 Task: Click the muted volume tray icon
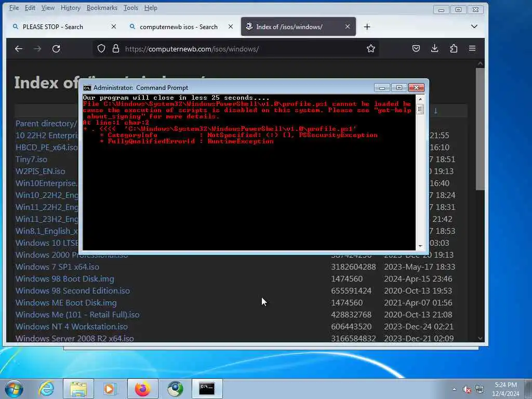pyautogui.click(x=467, y=389)
